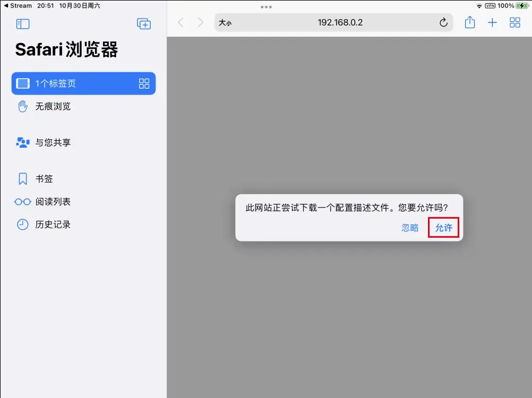Viewport: 532px width, 398px height.
Task: Open the tab grid inside the selected tab group
Action: pos(144,83)
